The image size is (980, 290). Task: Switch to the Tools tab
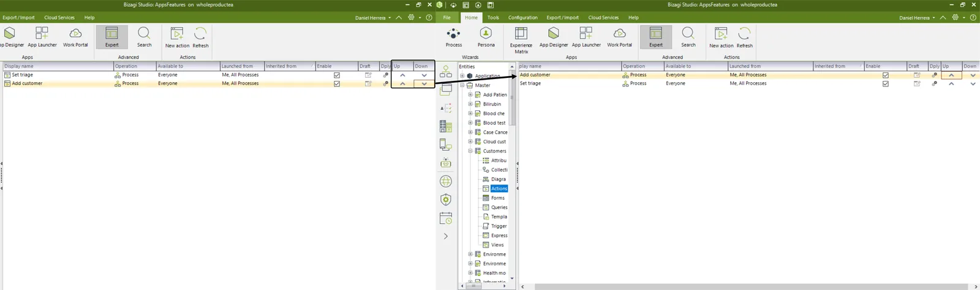493,18
